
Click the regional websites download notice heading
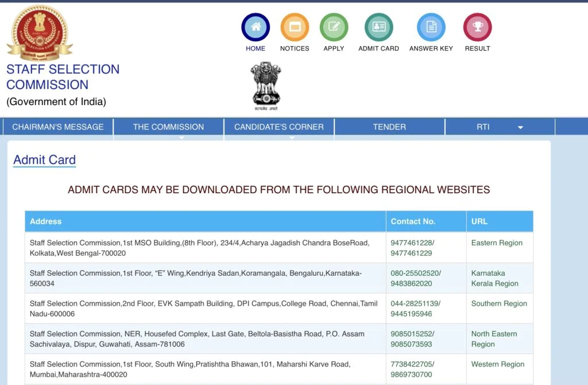(x=278, y=190)
